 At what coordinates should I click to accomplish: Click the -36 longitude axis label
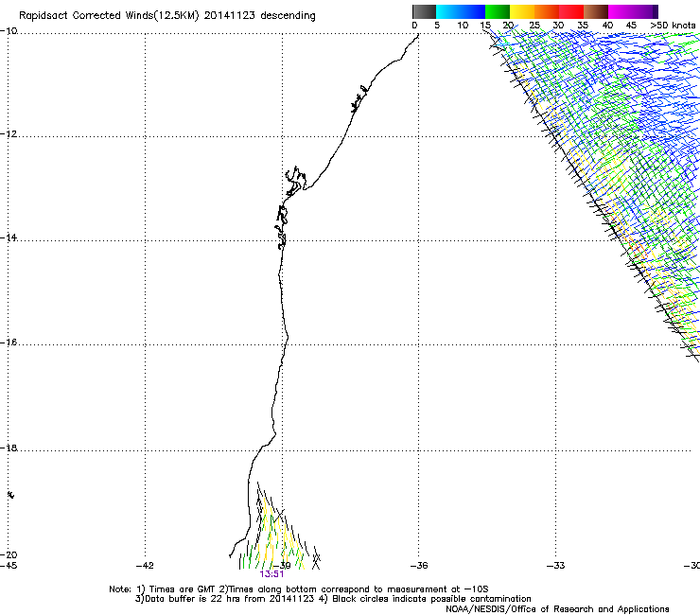419,566
